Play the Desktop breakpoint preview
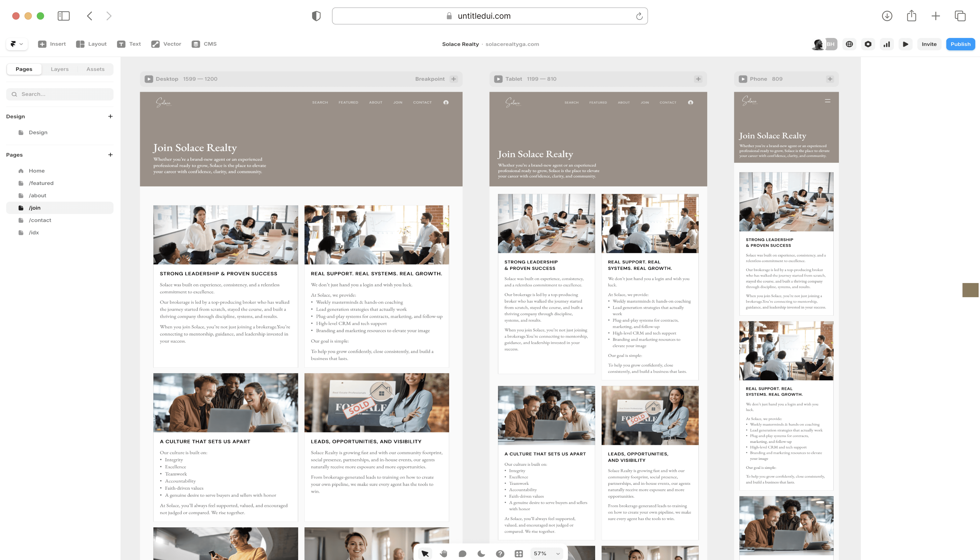The height and width of the screenshot is (560, 980). (x=149, y=79)
